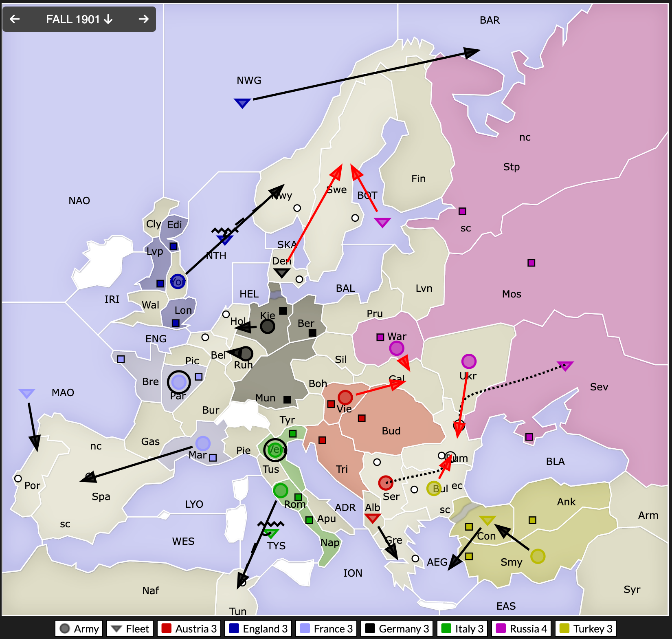
Task: Click the Fleet legend entry
Action: point(130,628)
